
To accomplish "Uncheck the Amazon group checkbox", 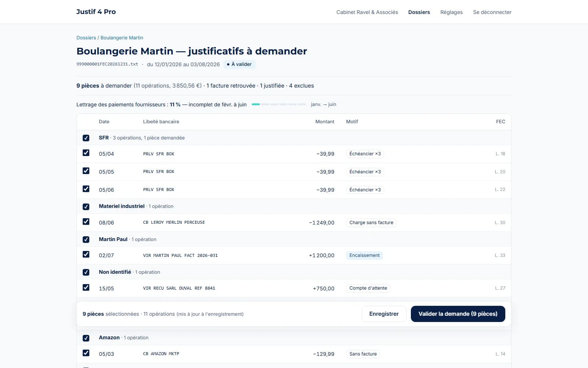I will 86,338.
